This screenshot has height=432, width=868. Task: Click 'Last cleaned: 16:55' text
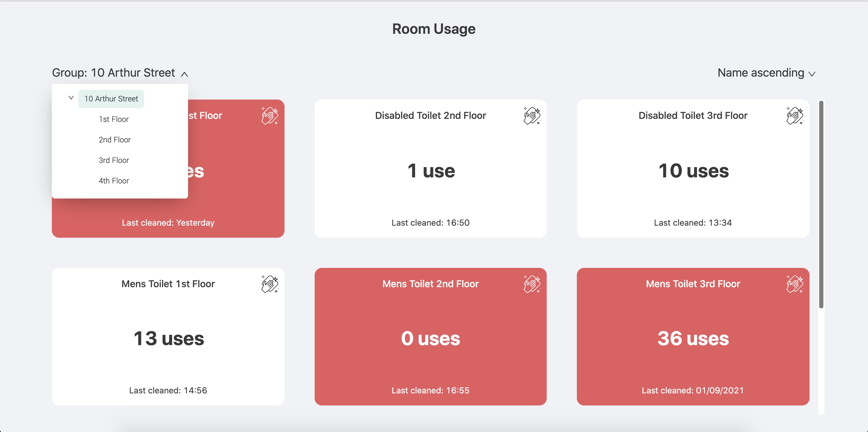coord(431,391)
